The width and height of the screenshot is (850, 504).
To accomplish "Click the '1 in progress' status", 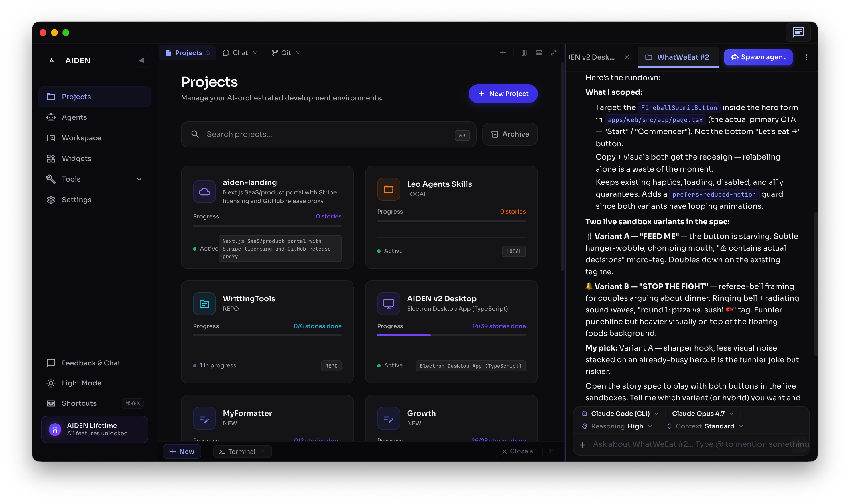I will tap(215, 365).
